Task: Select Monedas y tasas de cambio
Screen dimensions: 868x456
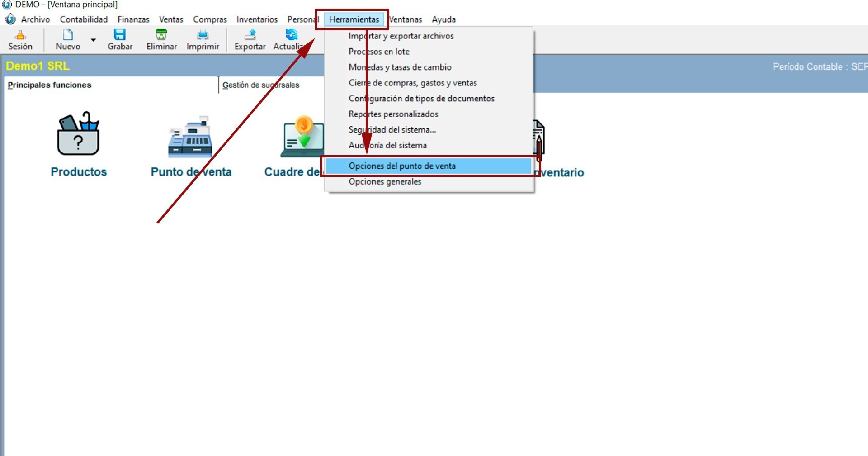Action: tap(400, 67)
